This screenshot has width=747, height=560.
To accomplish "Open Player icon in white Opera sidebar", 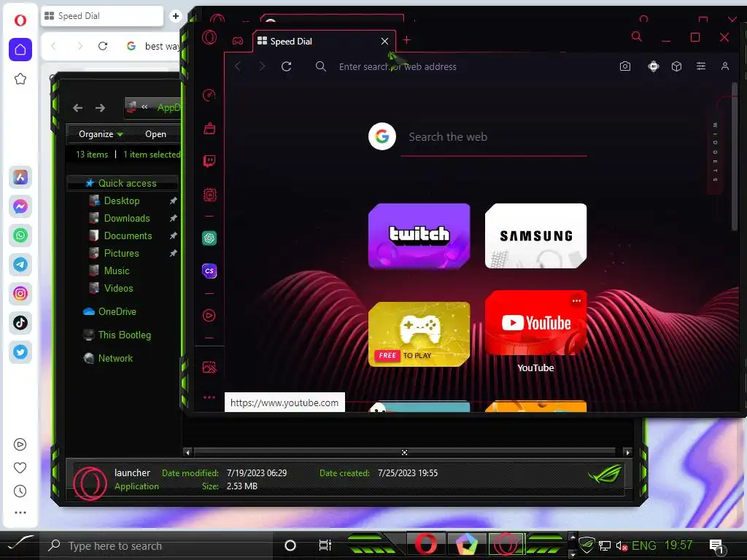I will coord(20,445).
